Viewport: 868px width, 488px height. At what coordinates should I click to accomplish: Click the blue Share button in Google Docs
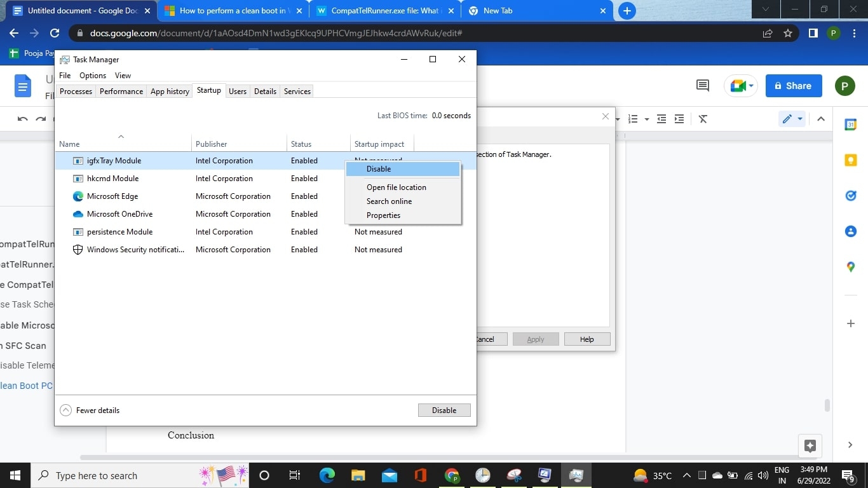click(x=794, y=86)
